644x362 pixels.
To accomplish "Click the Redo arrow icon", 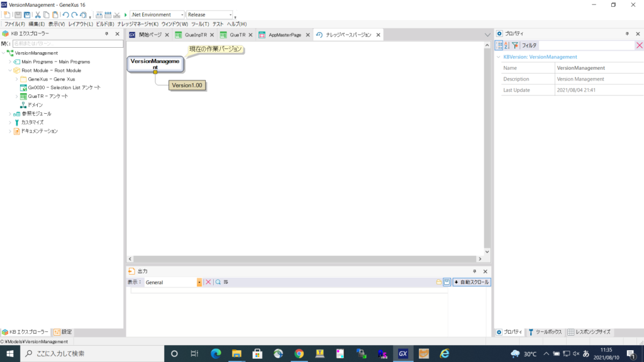I will point(74,15).
